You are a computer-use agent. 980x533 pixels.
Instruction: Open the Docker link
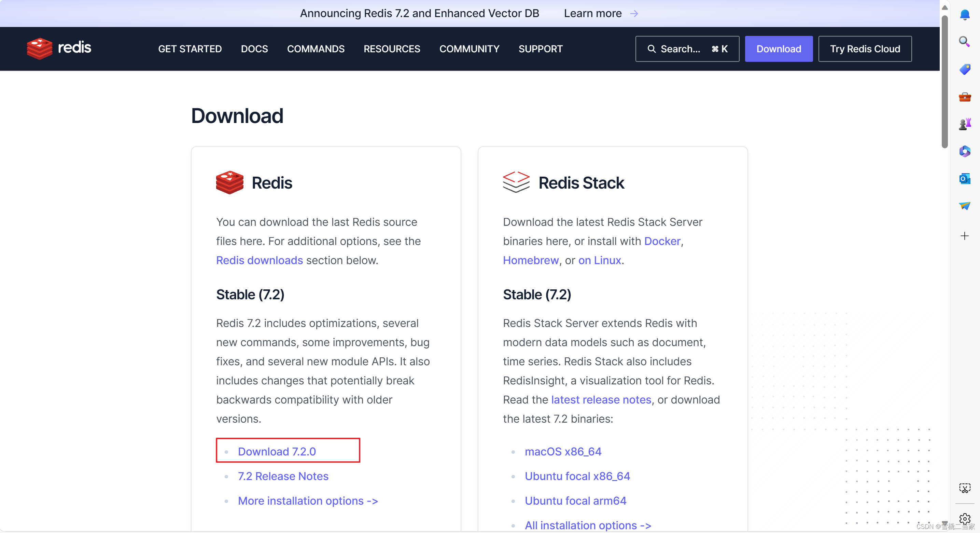tap(662, 241)
